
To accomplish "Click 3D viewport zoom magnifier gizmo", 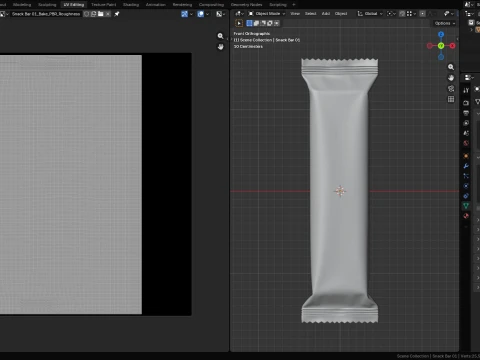I will click(451, 67).
